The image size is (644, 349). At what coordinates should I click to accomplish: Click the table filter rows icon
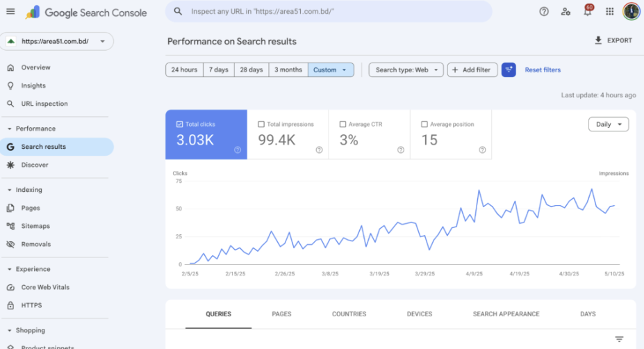point(619,339)
